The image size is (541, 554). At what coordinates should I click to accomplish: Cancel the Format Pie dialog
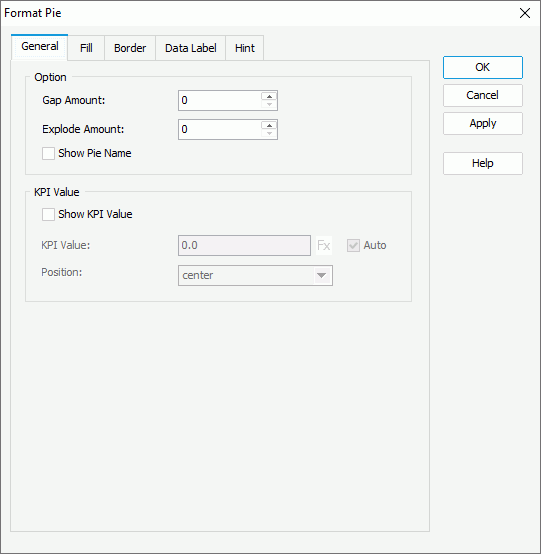[x=483, y=95]
